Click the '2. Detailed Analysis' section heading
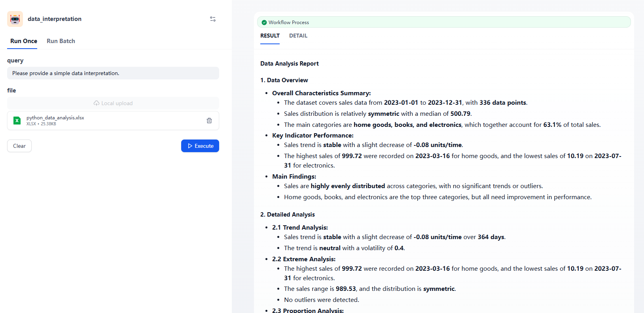The width and height of the screenshot is (644, 313). [x=288, y=215]
